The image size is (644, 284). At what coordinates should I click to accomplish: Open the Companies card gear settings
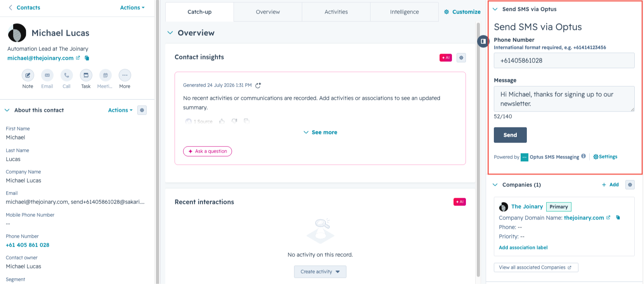coord(630,185)
